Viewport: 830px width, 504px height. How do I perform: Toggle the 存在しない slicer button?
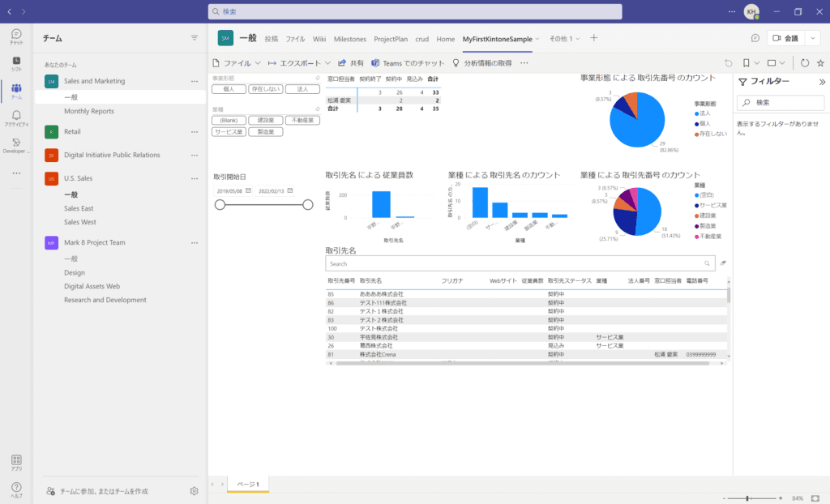[266, 89]
